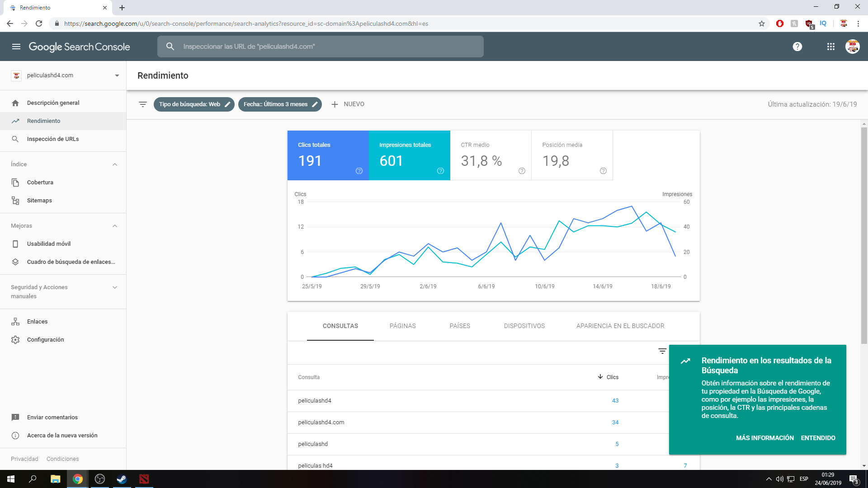Edit the Fecha: Últimos 3 meses pencil
868x488 pixels.
point(315,104)
